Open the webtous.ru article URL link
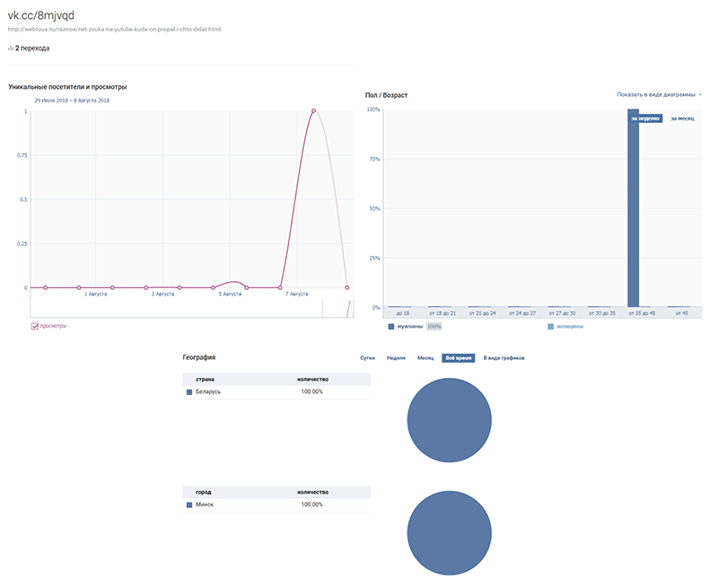 pyautogui.click(x=114, y=30)
